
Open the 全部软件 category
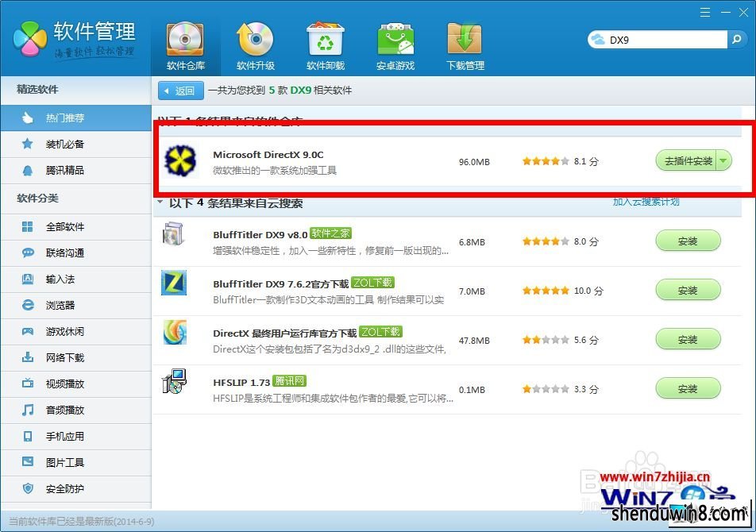point(75,226)
